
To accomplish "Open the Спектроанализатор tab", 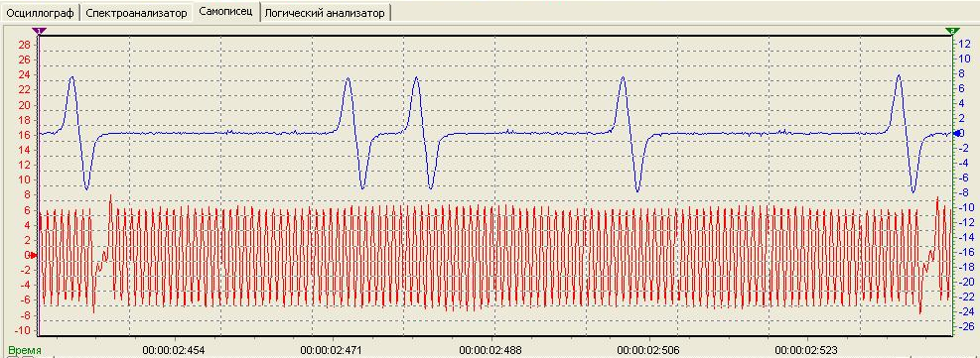I will point(136,13).
